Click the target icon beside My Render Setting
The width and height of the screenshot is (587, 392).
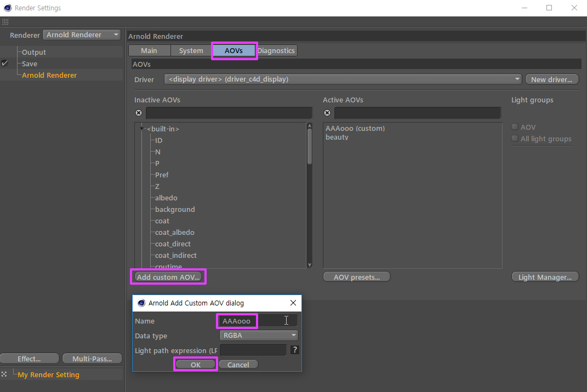pyautogui.click(x=4, y=374)
